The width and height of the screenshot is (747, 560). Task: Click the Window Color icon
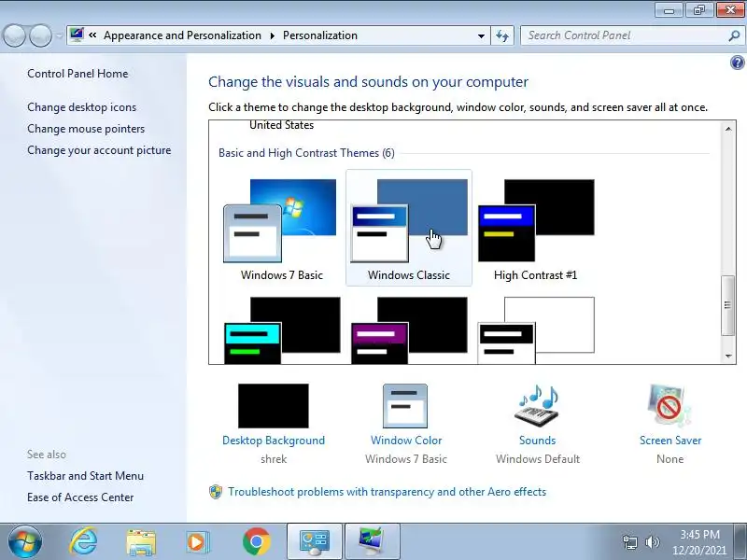pos(405,406)
